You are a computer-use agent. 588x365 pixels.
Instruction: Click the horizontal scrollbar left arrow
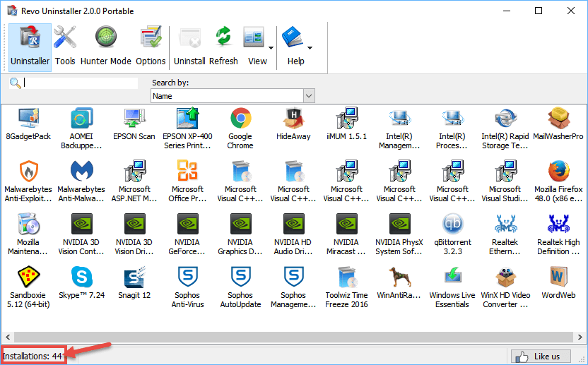point(7,337)
